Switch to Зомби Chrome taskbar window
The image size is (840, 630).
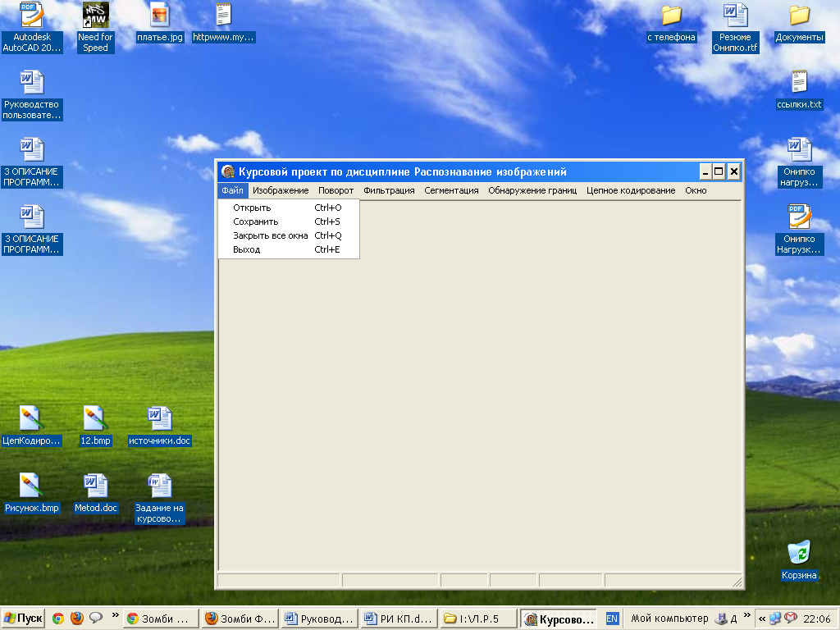(161, 619)
